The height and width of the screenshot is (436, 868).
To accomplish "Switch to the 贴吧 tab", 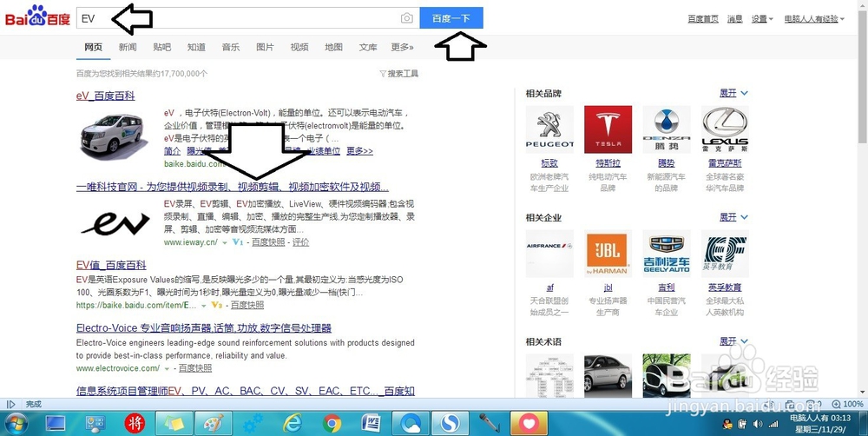I will click(x=161, y=47).
